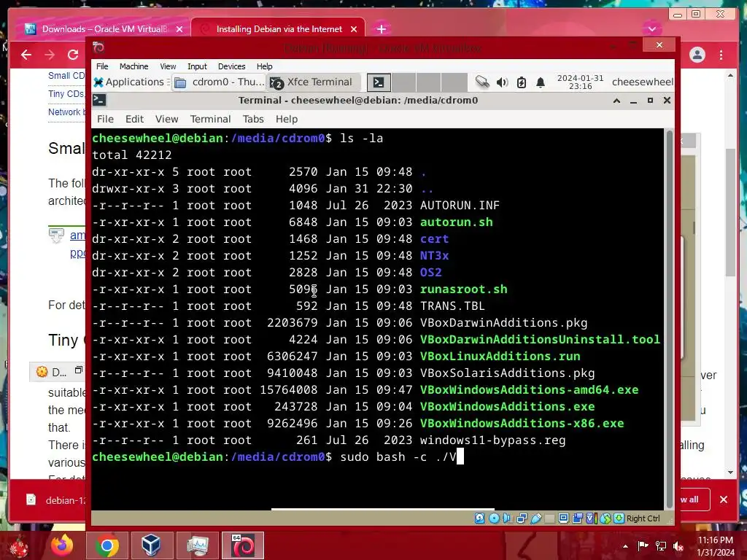Go back in the browser
This screenshot has height=560, width=747.
(x=26, y=55)
